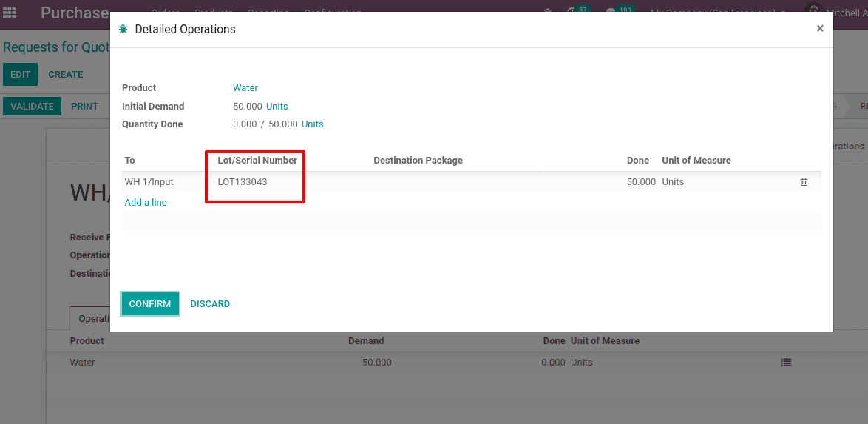Close the Detailed Operations dialog
868x424 pixels.
point(820,28)
